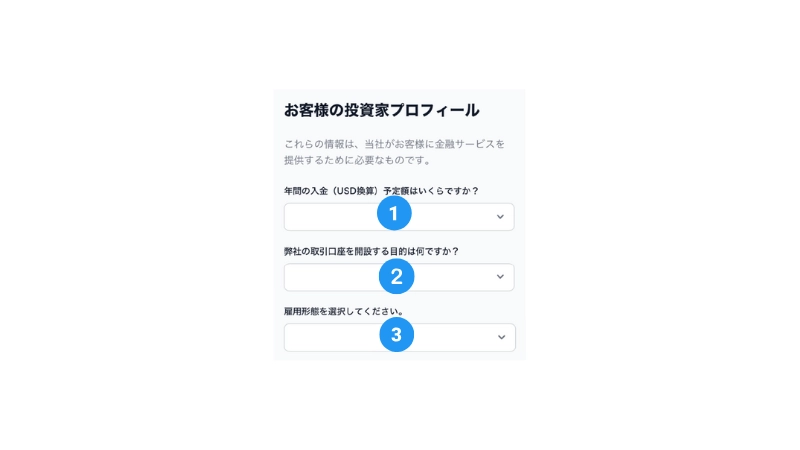Open the 年間の入金 予定額 dropdown field
The height and width of the screenshot is (450, 800).
(399, 217)
